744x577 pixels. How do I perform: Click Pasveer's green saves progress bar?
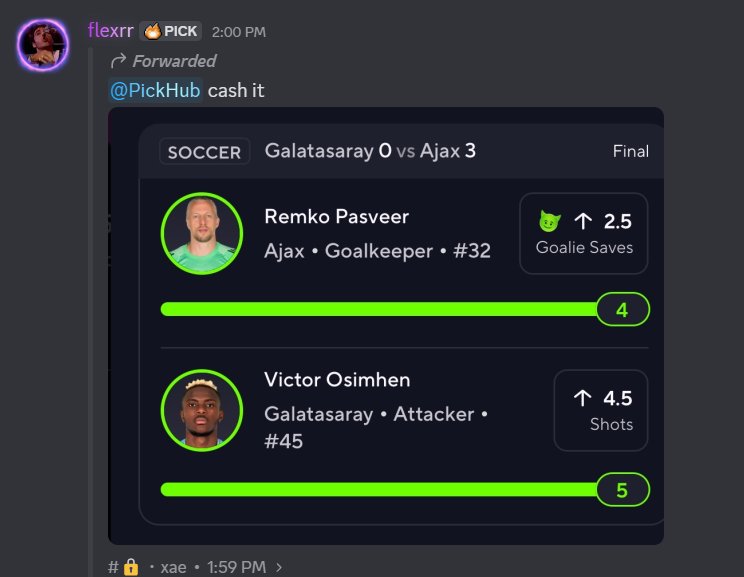(x=378, y=310)
